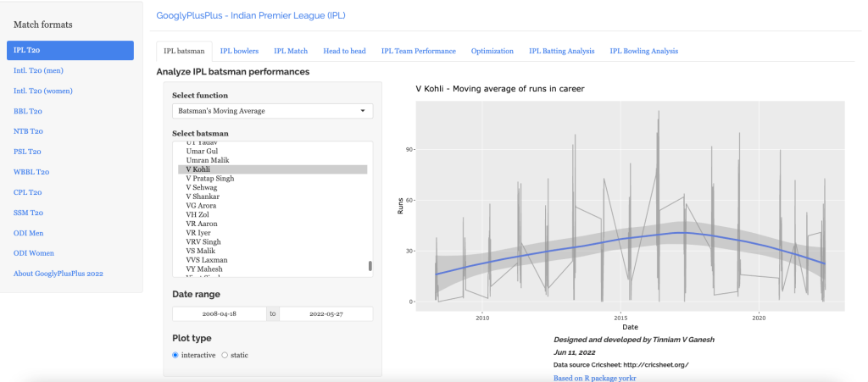Click the start date field 2008-04-18
This screenshot has height=382, width=868.
220,314
